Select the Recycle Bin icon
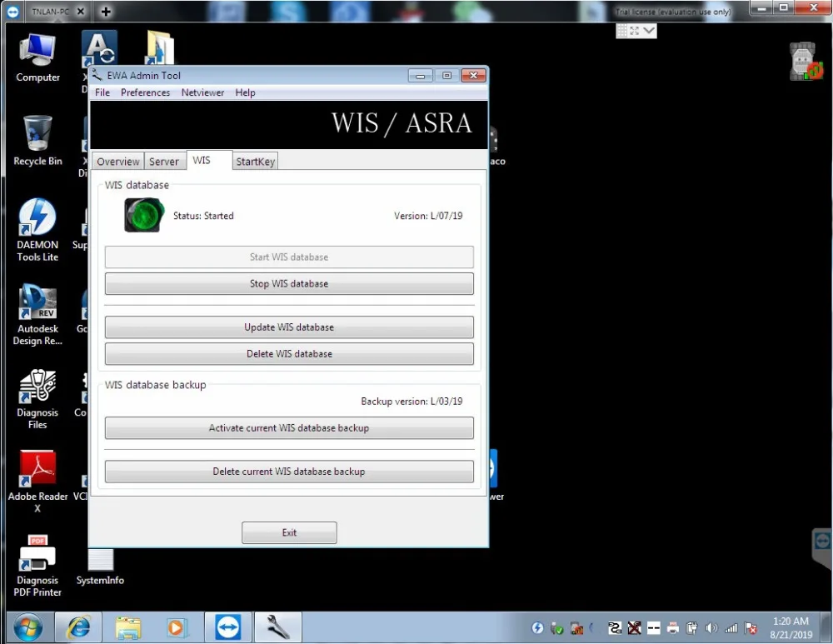The height and width of the screenshot is (644, 833). click(37, 141)
